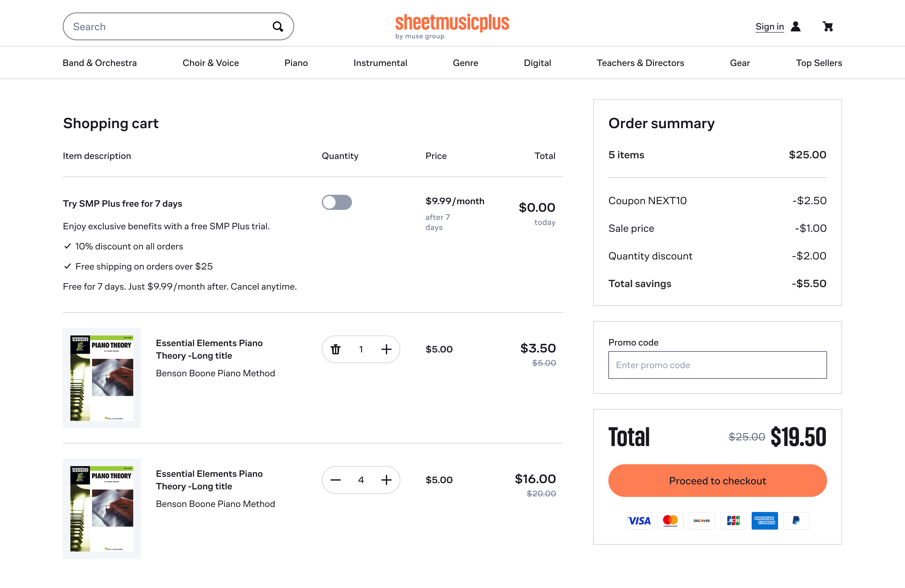Open second Essential Elements Piano Theory title
The image size is (905, 588).
pos(209,480)
